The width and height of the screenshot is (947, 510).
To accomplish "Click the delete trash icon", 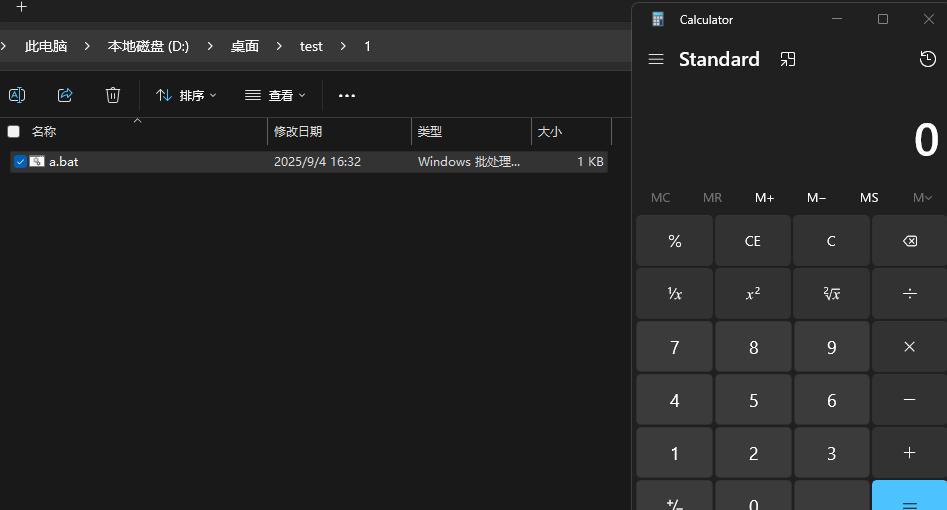I will click(113, 95).
